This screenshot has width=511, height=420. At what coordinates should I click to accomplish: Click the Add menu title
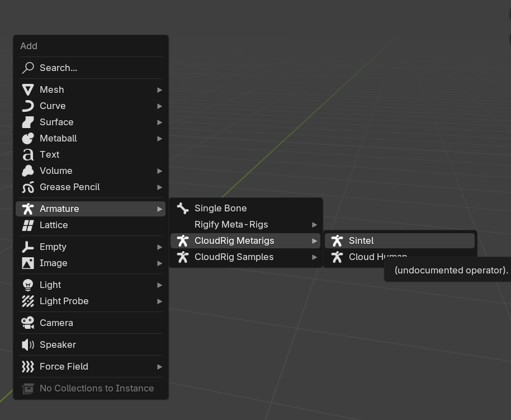pos(29,46)
